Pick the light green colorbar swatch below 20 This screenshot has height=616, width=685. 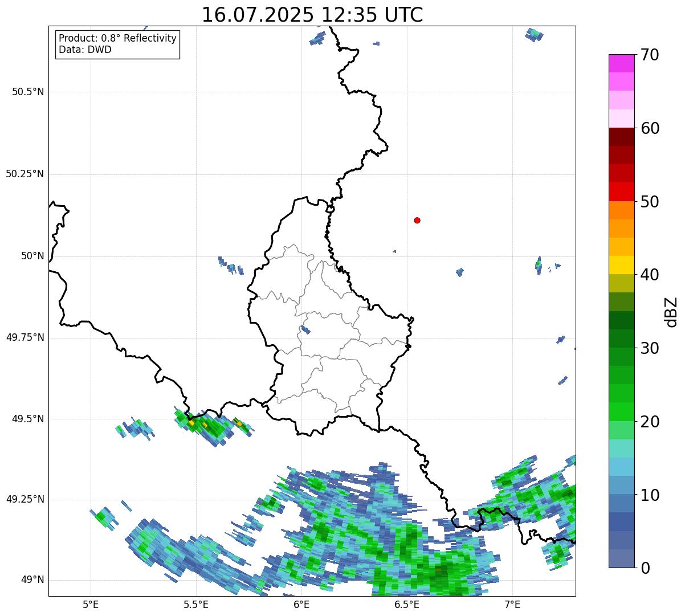(x=621, y=430)
